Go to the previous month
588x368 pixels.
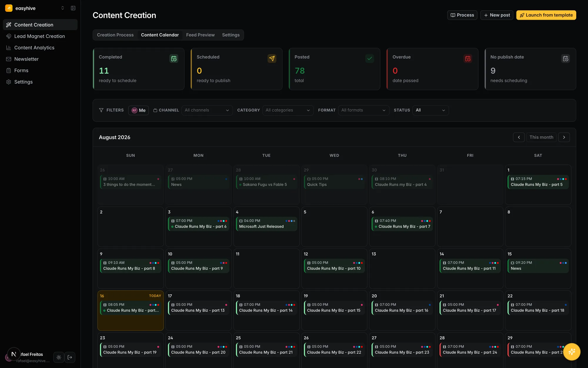click(x=519, y=137)
